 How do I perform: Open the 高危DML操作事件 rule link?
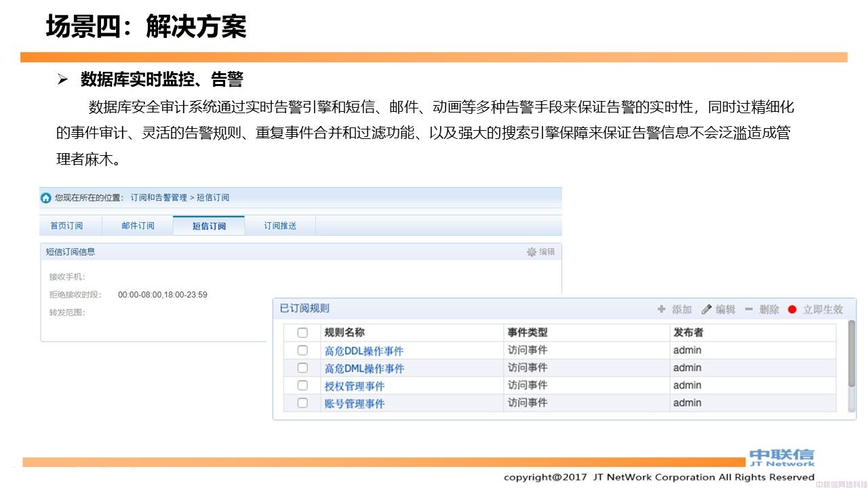click(x=364, y=369)
